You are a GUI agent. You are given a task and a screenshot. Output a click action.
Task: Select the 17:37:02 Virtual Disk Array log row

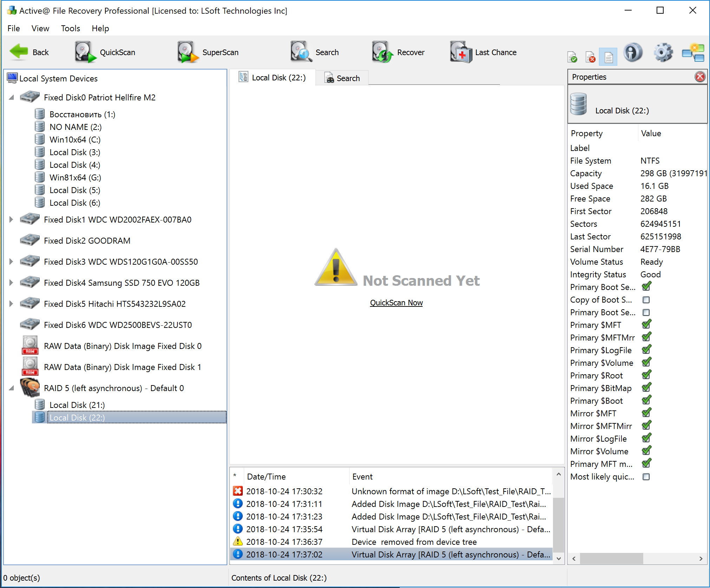coord(391,554)
